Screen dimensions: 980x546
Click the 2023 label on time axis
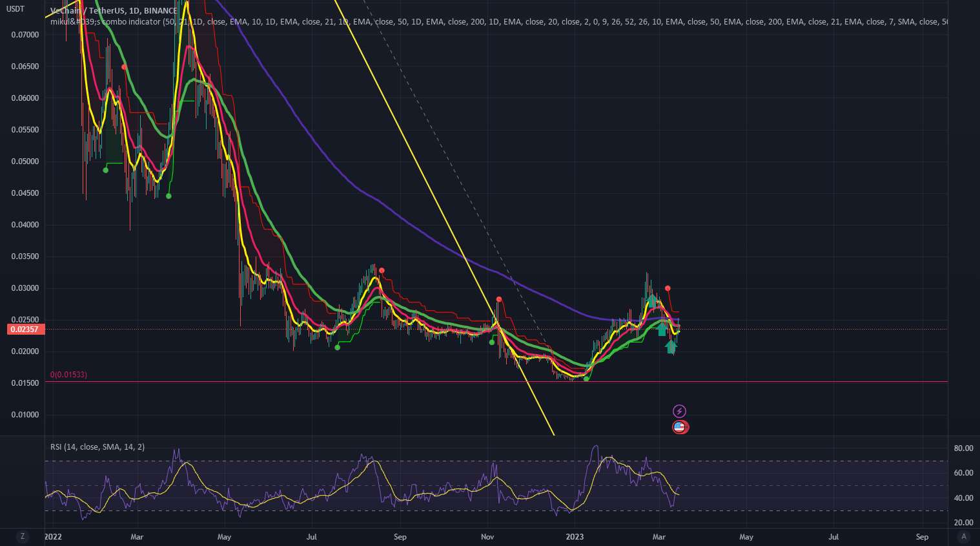(x=575, y=537)
